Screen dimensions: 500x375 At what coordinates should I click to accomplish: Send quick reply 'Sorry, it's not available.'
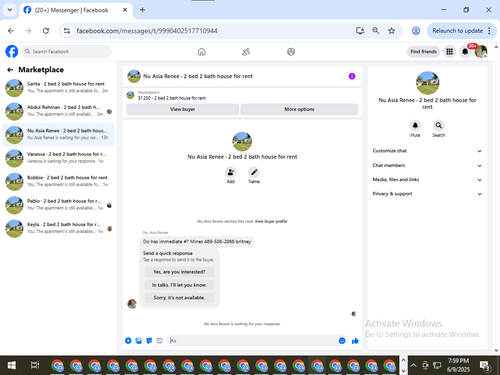click(179, 298)
